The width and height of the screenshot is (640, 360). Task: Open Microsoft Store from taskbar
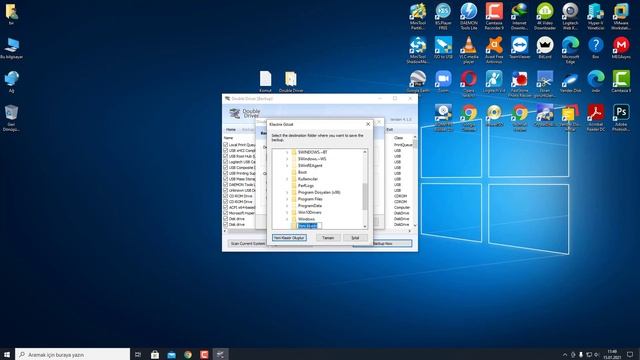(155, 354)
